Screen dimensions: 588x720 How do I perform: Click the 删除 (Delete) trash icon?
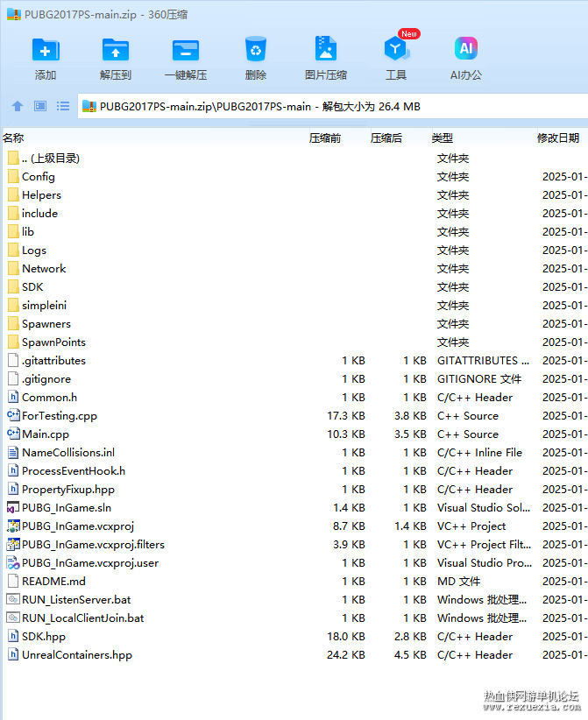256,49
